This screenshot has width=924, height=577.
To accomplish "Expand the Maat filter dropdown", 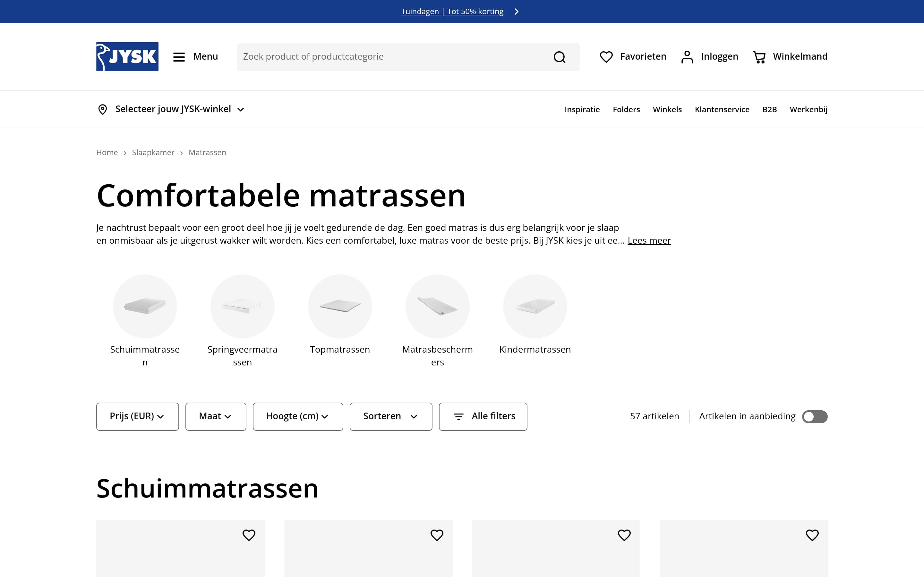I will pyautogui.click(x=215, y=416).
